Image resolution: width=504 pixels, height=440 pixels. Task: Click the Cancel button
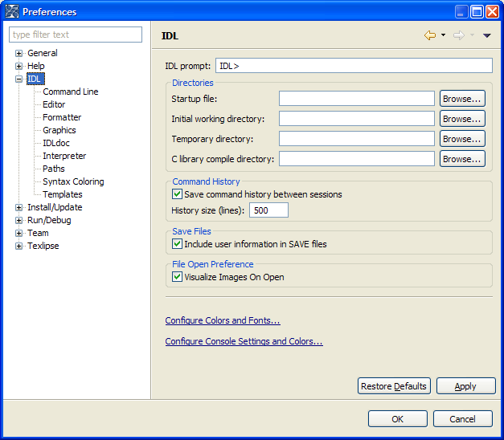pos(462,419)
